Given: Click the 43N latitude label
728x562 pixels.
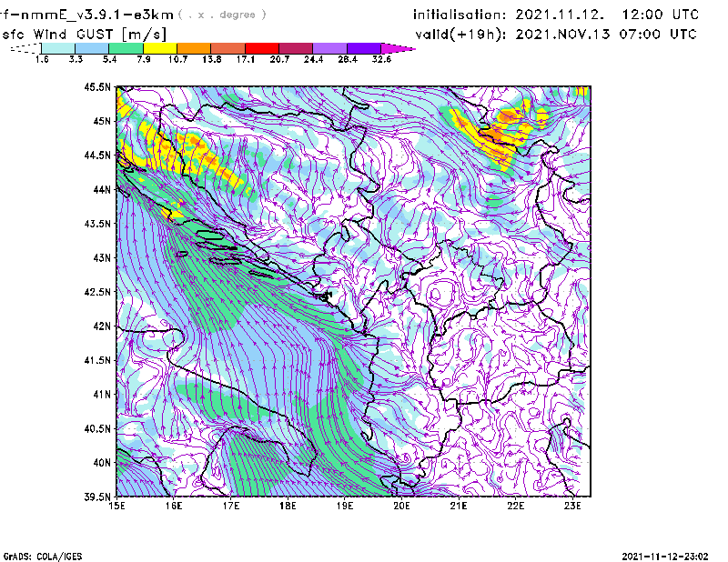Looking at the screenshot, I should 102,257.
